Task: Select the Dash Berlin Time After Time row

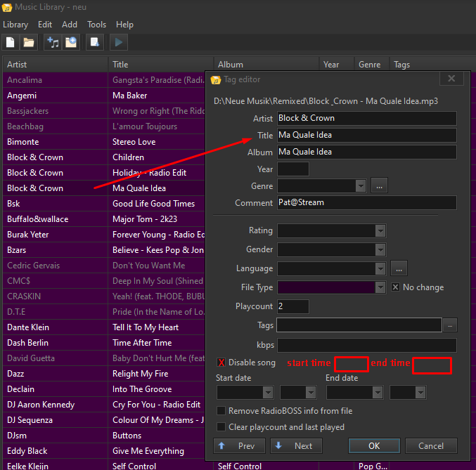Action: pos(104,343)
